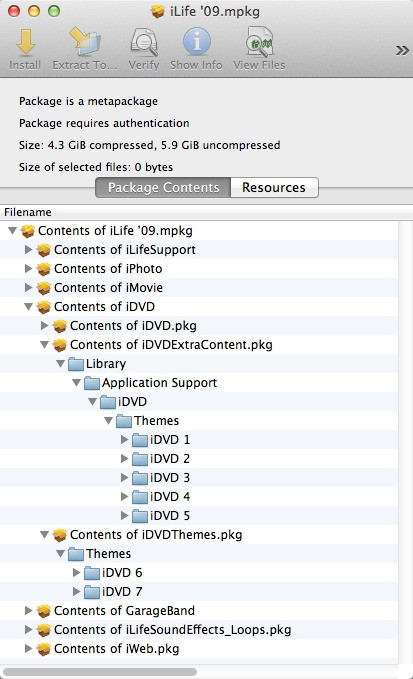Expand Contents of iWeb.pkg

point(28,648)
